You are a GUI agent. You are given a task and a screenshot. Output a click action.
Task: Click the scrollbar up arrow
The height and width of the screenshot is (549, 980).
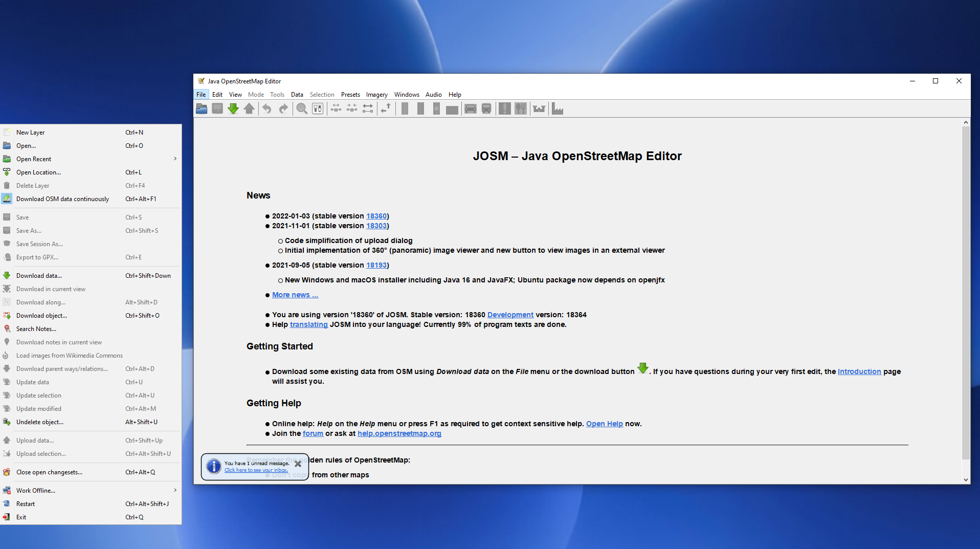966,122
